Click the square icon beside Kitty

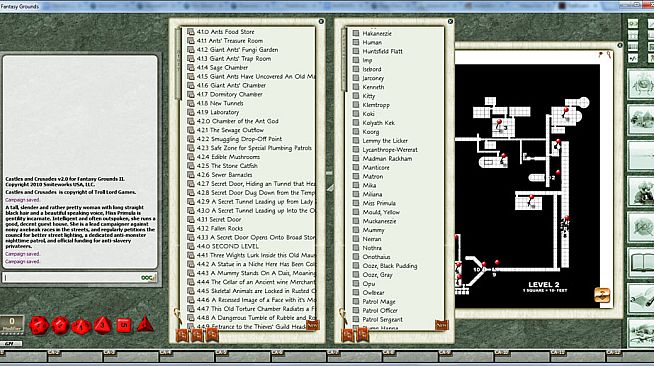point(356,96)
